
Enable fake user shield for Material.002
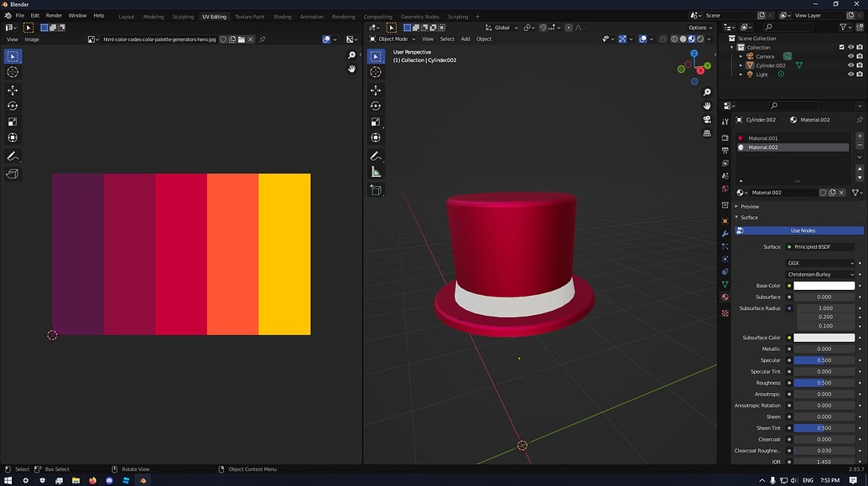click(x=824, y=193)
